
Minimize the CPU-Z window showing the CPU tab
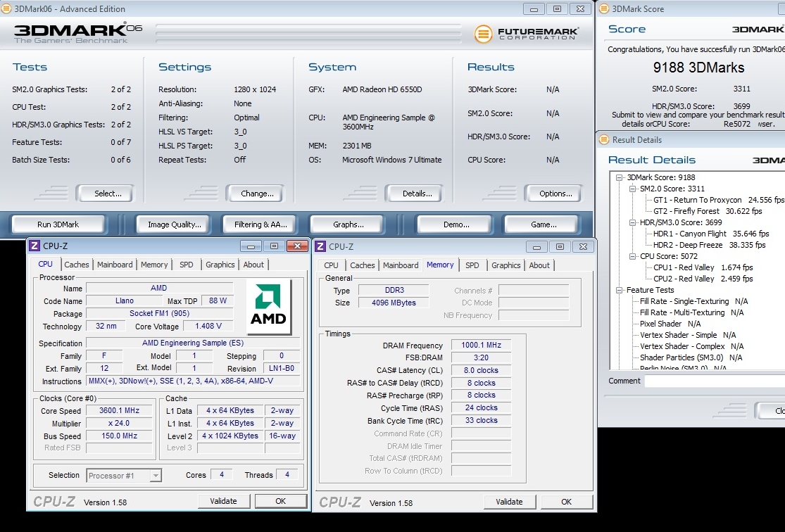coord(251,246)
